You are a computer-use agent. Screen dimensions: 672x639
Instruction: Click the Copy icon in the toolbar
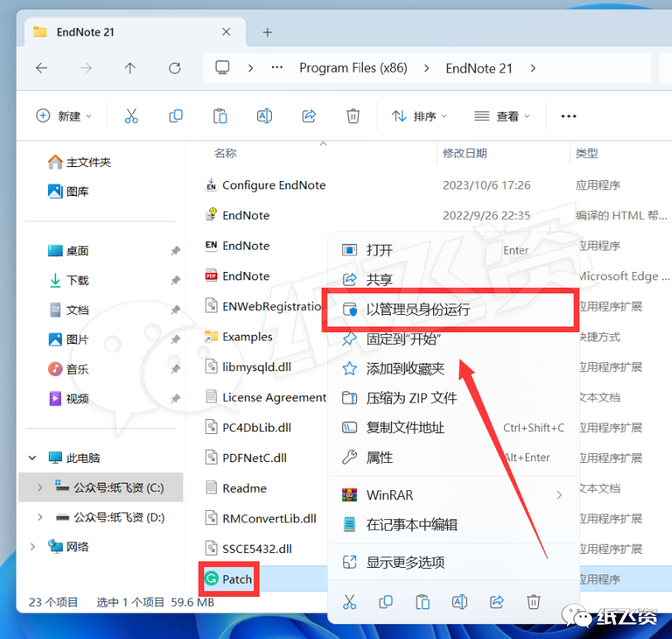coord(176,116)
